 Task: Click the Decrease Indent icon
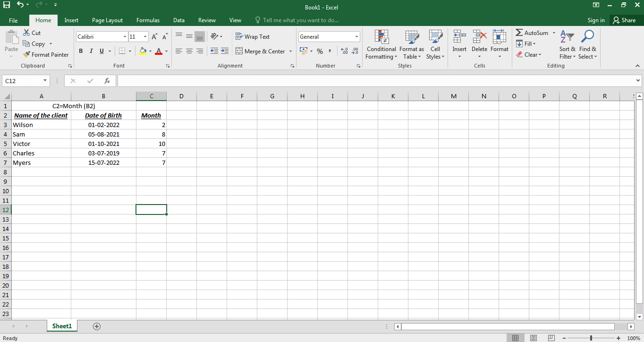coord(214,51)
